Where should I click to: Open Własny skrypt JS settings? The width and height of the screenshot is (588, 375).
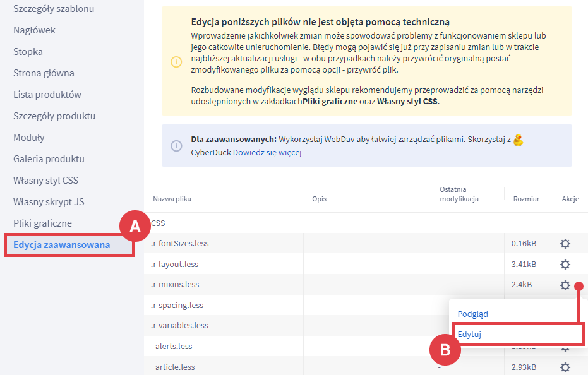coord(49,202)
